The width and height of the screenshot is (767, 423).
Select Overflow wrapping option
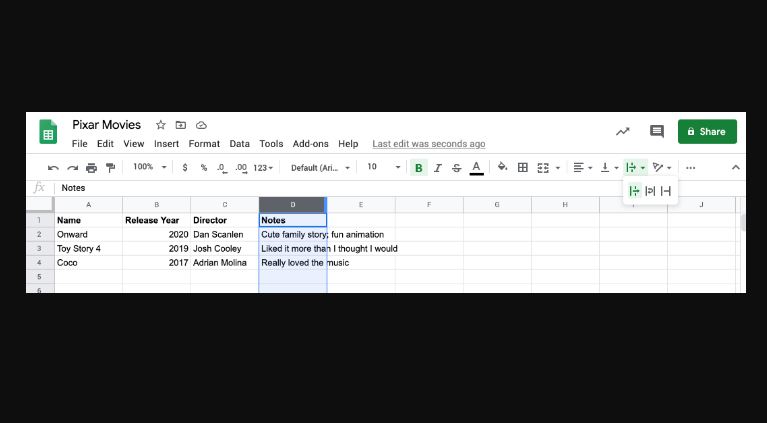tap(634, 191)
